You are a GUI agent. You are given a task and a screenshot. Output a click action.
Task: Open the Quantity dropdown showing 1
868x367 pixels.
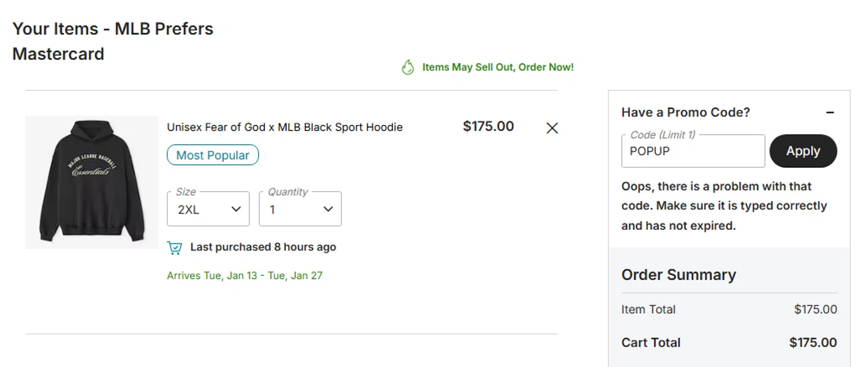(300, 209)
